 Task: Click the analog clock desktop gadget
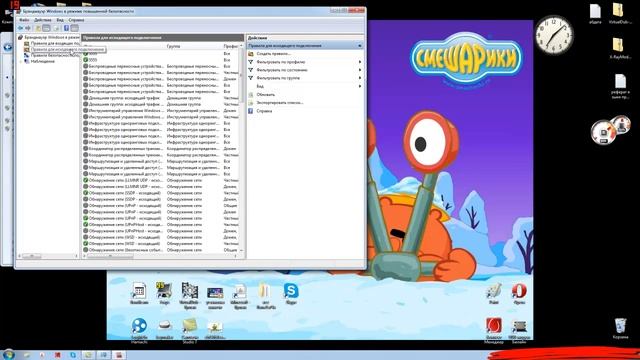tap(554, 35)
